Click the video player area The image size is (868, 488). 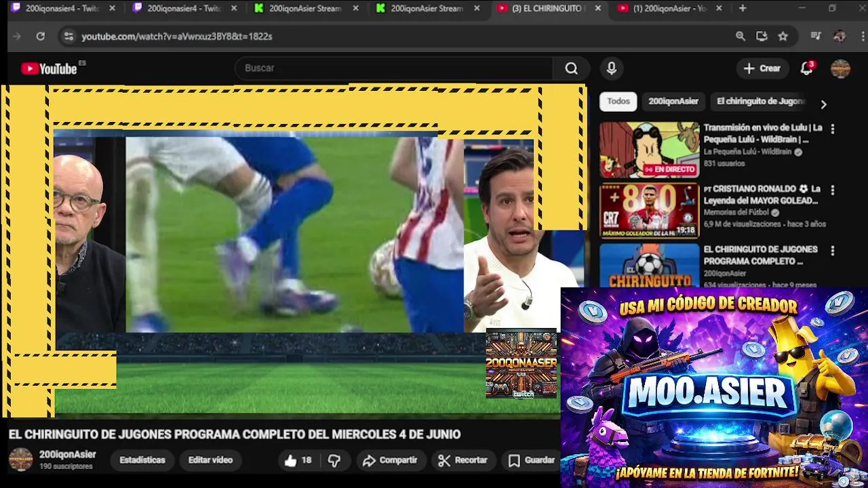pyautogui.click(x=293, y=251)
